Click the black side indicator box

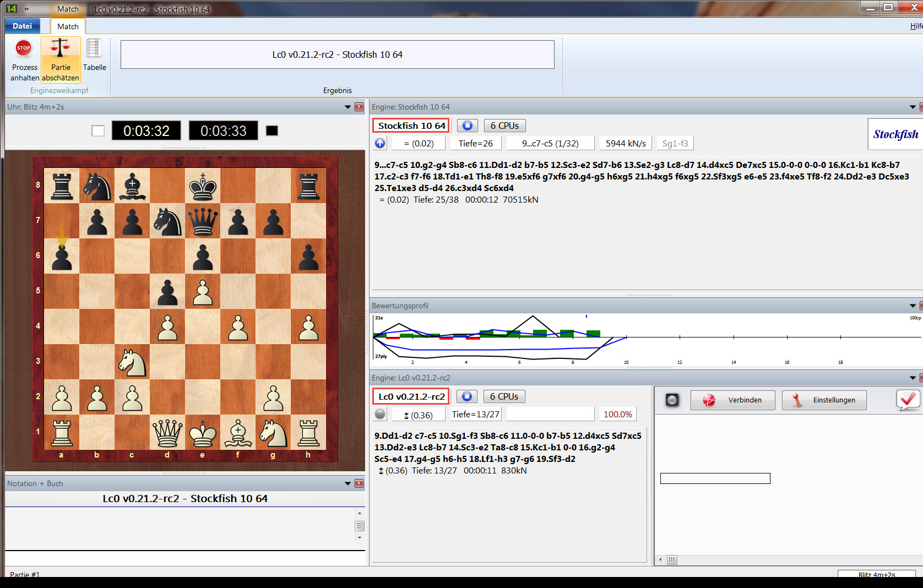(272, 131)
